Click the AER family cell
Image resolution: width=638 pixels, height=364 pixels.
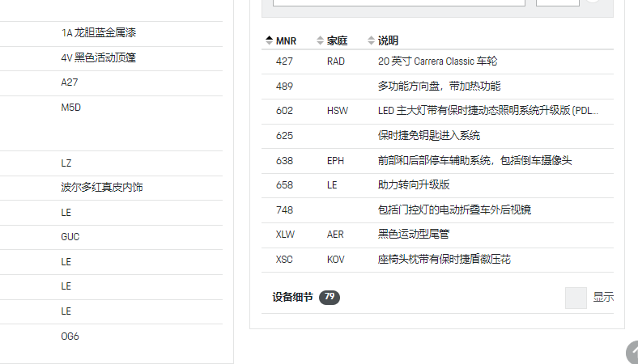coord(335,235)
